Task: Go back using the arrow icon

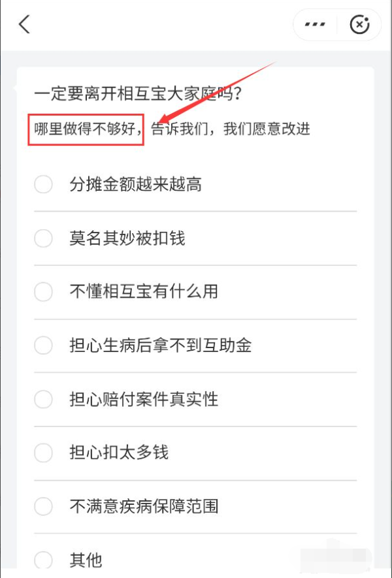Action: (25, 25)
